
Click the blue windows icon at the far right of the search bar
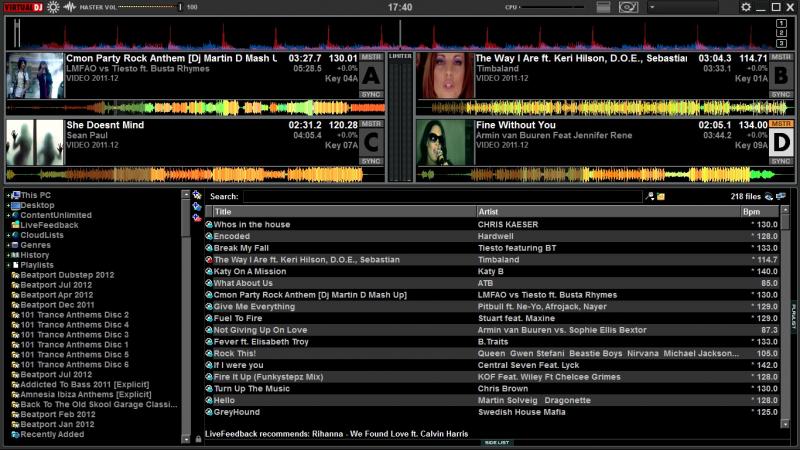pyautogui.click(x=781, y=196)
